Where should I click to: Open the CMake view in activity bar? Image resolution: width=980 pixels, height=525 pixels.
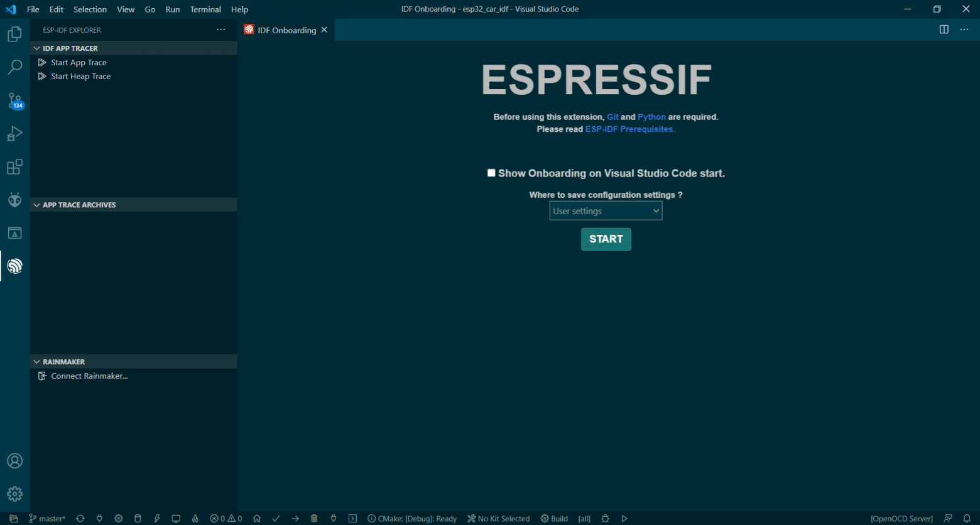[14, 233]
